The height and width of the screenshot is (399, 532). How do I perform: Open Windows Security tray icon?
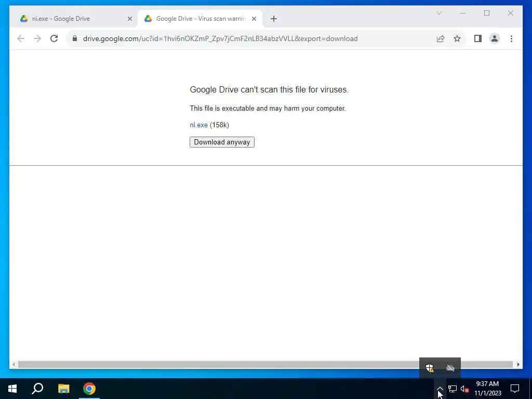pos(430,368)
